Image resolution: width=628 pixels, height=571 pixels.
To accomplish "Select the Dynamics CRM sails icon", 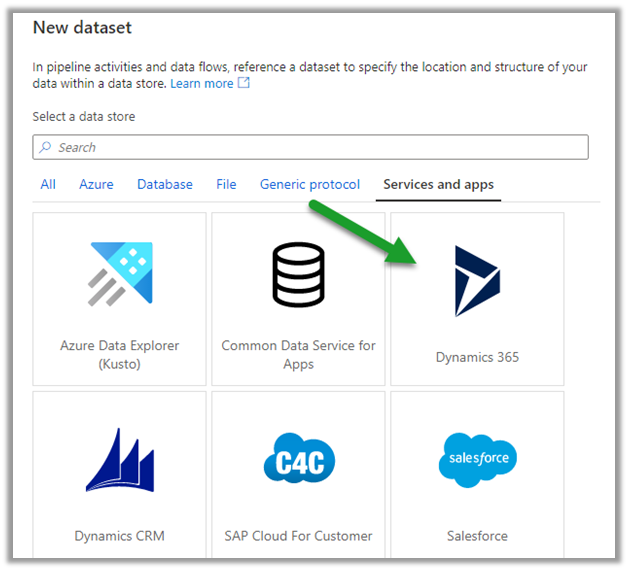I will click(120, 460).
